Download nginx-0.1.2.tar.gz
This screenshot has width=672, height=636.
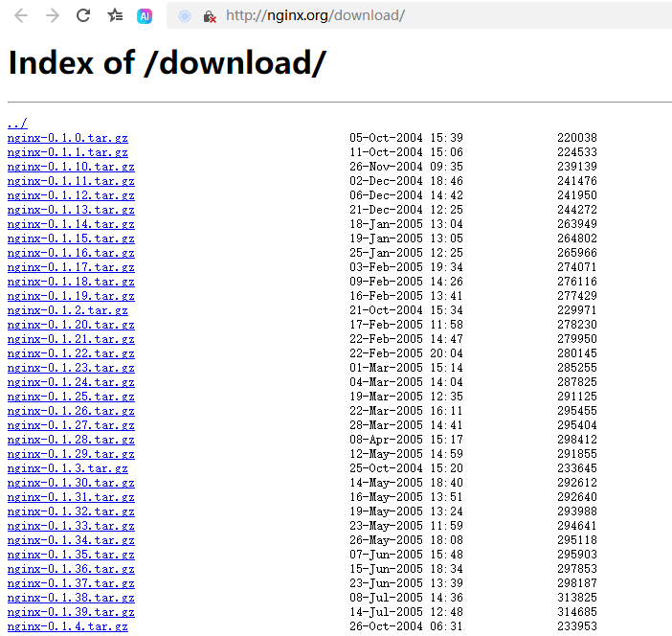point(68,310)
